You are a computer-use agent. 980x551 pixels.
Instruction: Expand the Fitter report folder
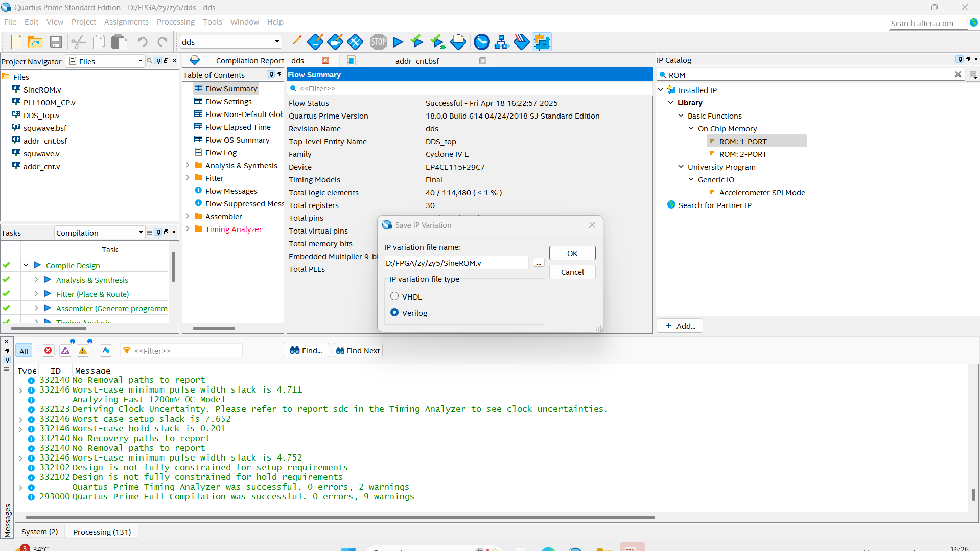pos(188,178)
